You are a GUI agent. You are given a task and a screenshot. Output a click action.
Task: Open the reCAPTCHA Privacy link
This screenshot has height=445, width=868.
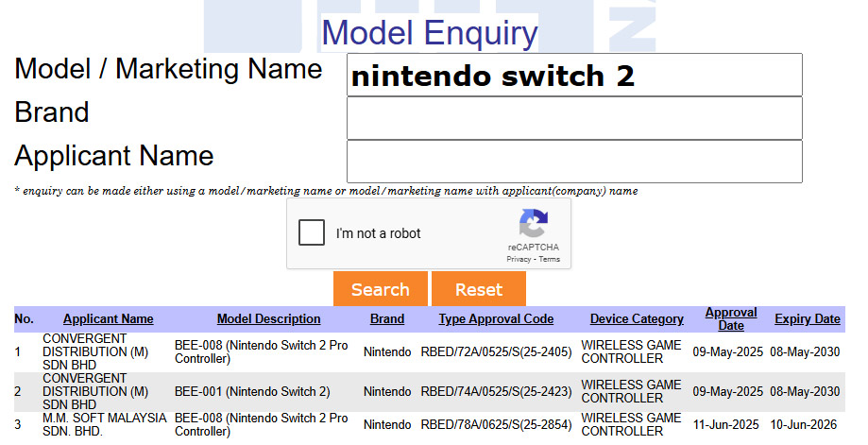coord(519,259)
